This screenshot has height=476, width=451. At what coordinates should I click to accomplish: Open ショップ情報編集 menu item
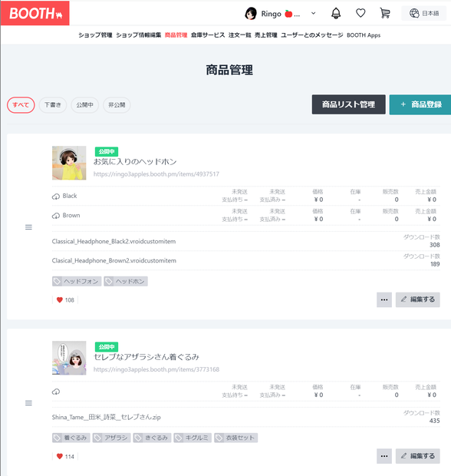click(x=138, y=35)
